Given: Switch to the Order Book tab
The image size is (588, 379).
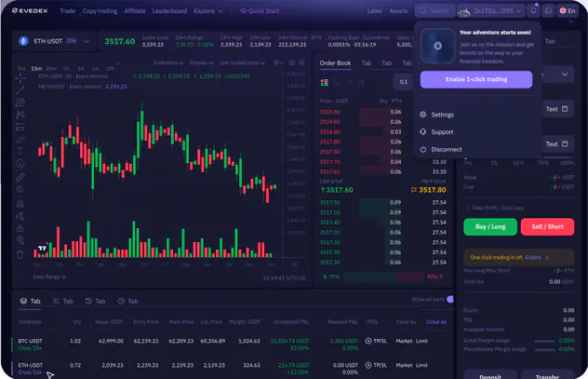Looking at the screenshot, I should click(x=335, y=63).
